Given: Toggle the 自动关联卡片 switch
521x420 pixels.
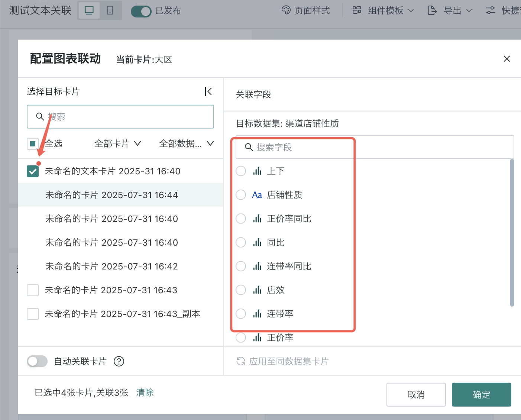Looking at the screenshot, I should (37, 361).
